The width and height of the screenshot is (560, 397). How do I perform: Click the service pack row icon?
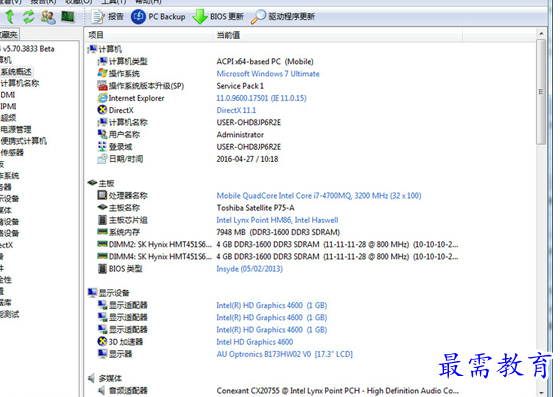point(102,86)
